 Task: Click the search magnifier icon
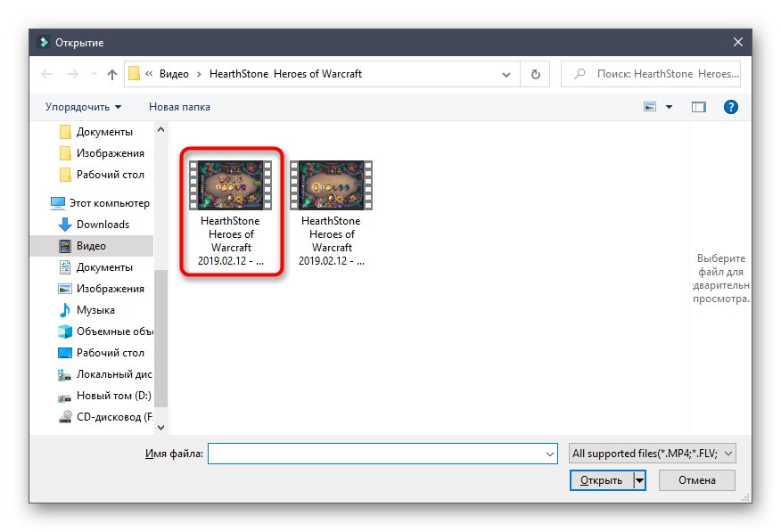580,74
